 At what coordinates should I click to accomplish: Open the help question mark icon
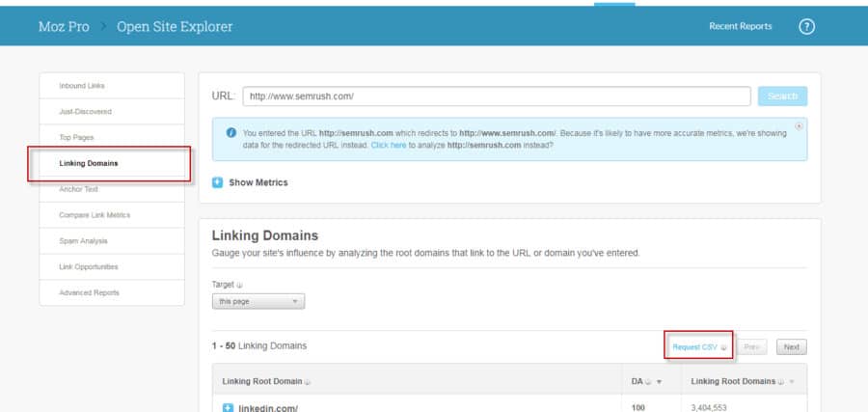point(806,26)
